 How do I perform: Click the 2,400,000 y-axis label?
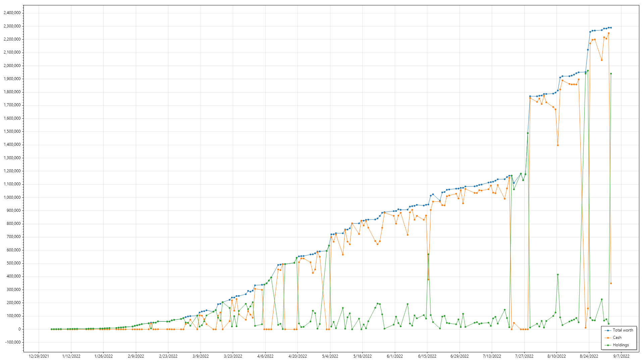(12, 13)
